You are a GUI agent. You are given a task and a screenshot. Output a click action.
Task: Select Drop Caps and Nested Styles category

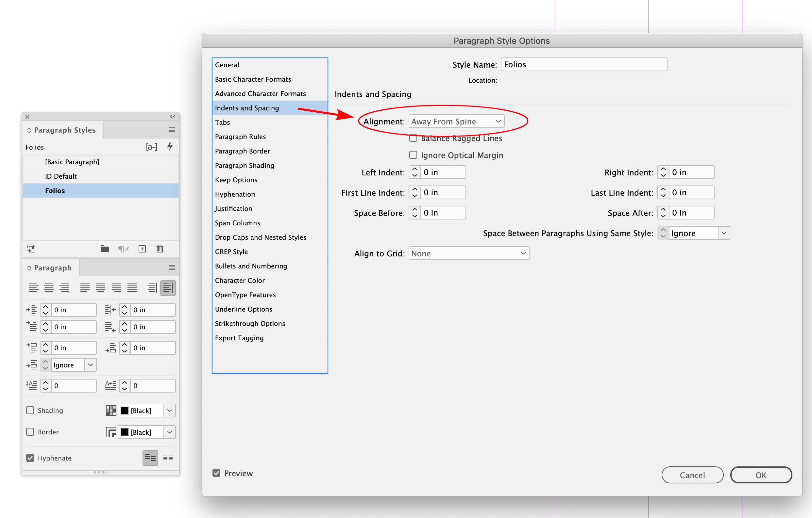pyautogui.click(x=261, y=237)
